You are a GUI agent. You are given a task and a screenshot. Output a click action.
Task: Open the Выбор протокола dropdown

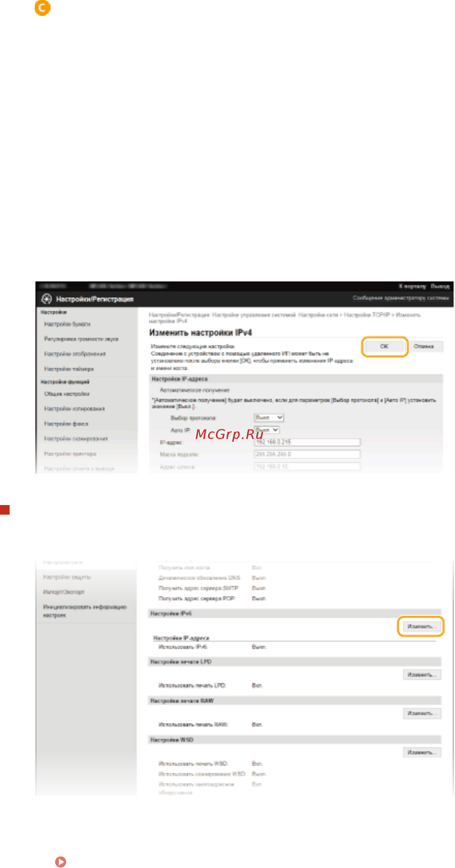pyautogui.click(x=269, y=417)
